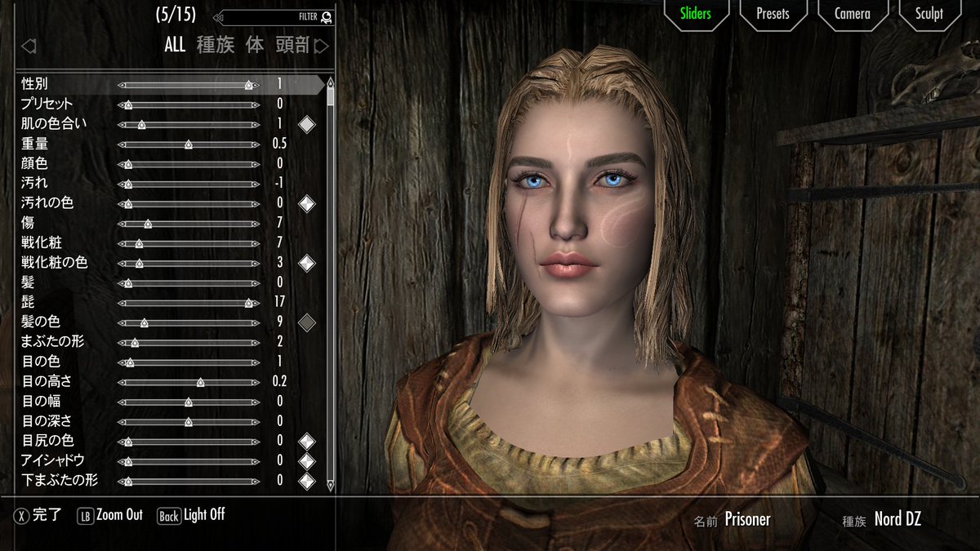Click the filter search icon

click(326, 16)
